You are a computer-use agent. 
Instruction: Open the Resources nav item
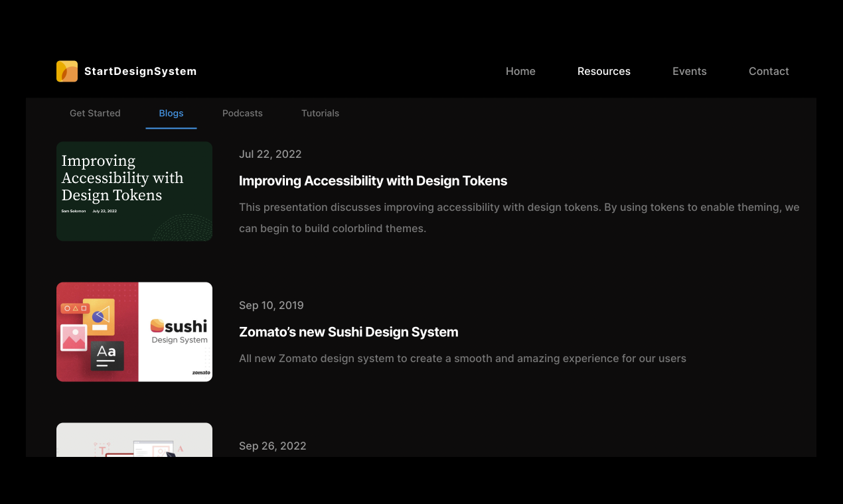click(x=604, y=72)
